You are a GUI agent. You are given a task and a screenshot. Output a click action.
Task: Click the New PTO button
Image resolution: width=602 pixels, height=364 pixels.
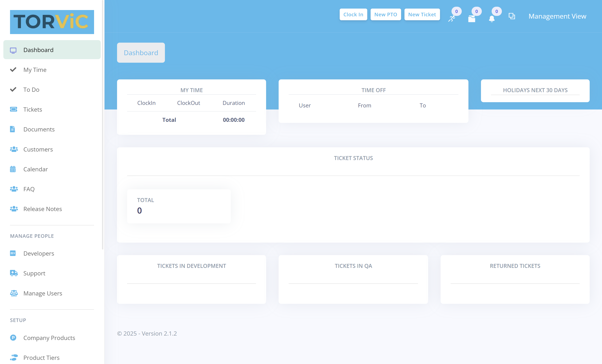click(x=385, y=14)
